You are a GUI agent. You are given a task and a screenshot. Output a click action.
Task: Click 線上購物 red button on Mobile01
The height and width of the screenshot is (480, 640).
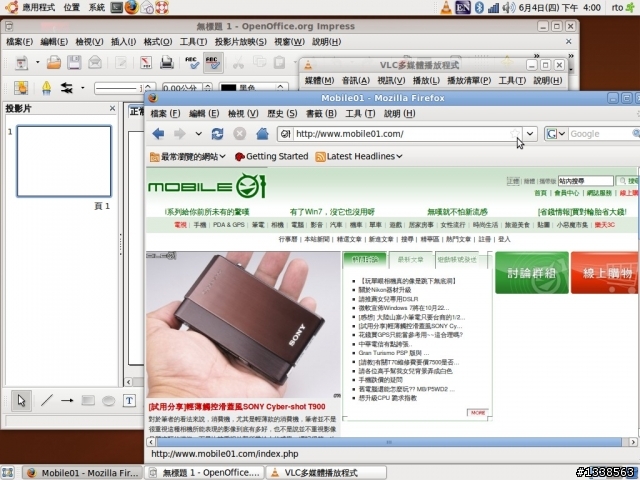pyautogui.click(x=604, y=273)
